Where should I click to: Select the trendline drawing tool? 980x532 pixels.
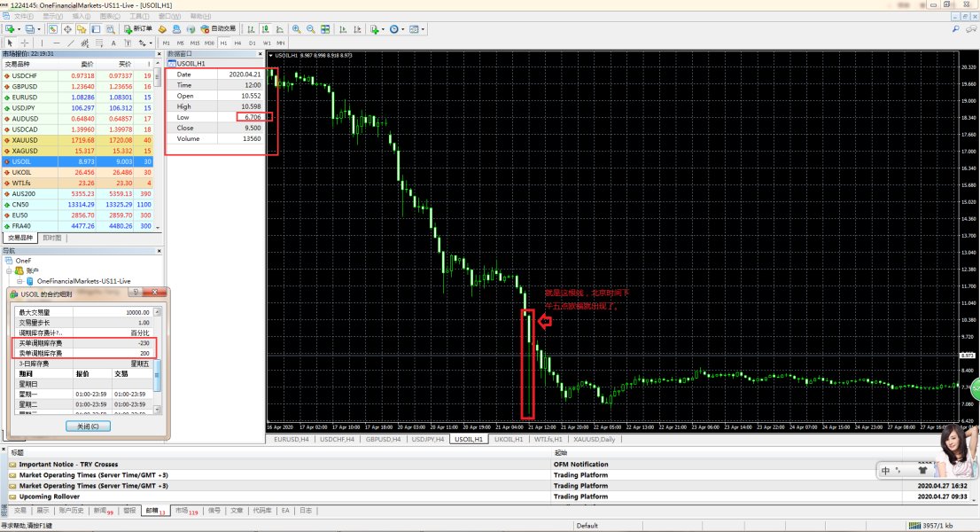[71, 43]
